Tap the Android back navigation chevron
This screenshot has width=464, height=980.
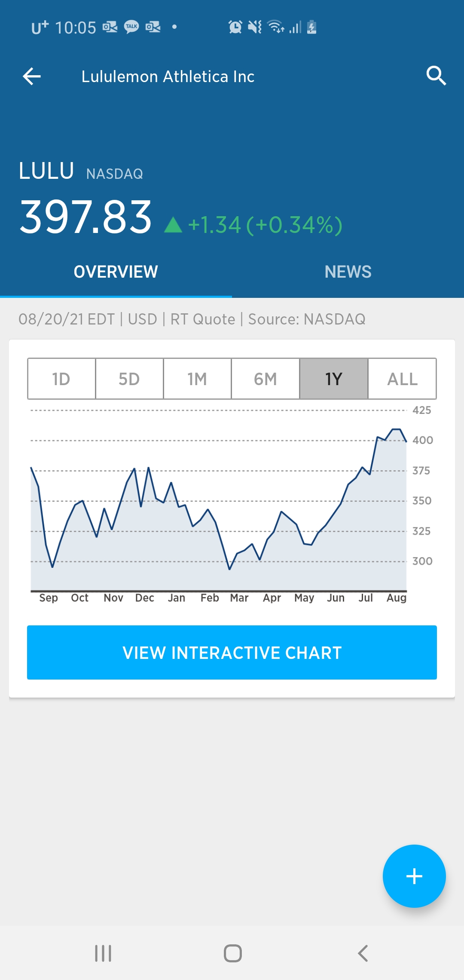pos(363,953)
